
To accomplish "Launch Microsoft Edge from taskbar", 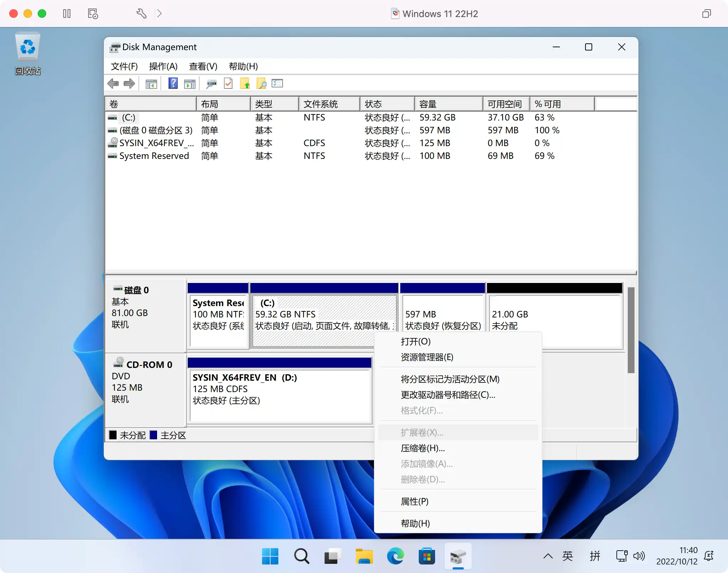I will (x=395, y=556).
